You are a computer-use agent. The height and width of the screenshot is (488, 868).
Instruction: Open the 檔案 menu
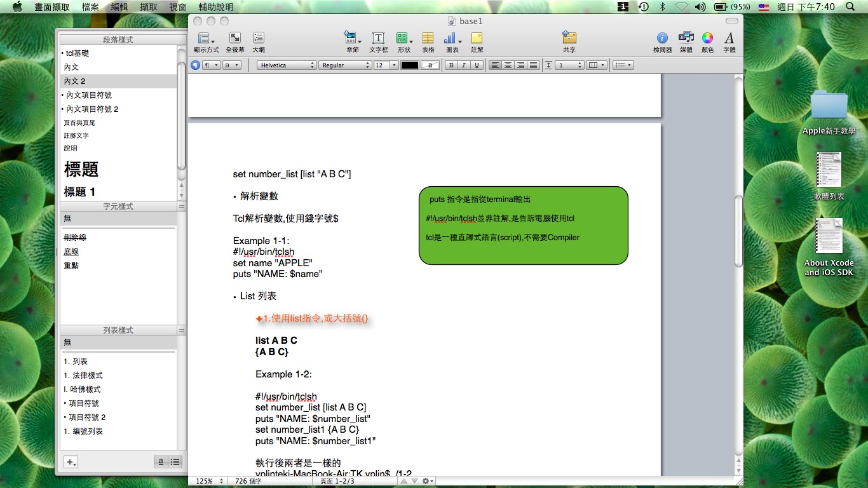pyautogui.click(x=90, y=7)
